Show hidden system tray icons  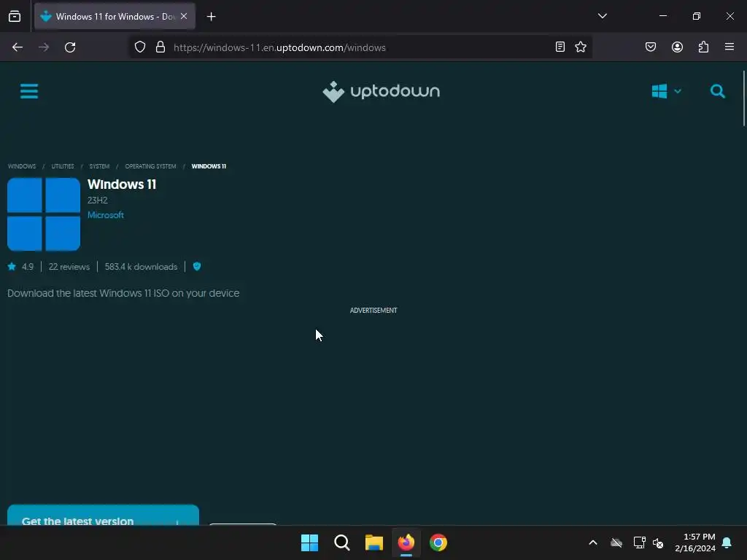593,542
